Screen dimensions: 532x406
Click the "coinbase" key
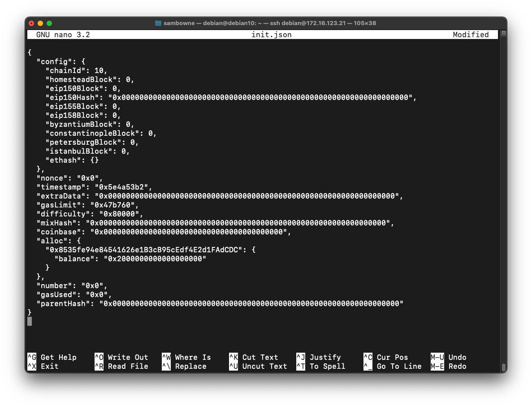(x=59, y=232)
